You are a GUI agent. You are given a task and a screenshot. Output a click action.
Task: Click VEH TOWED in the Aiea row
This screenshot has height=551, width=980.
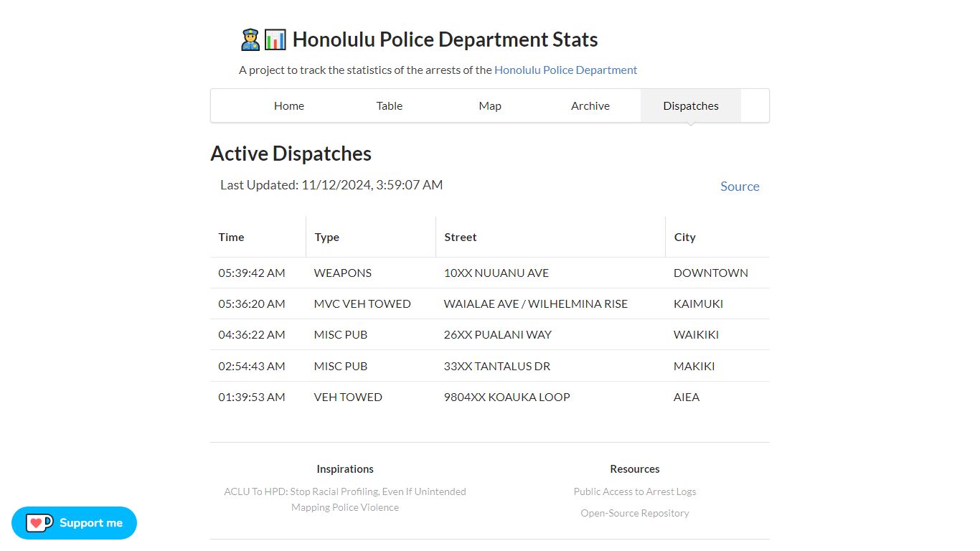point(371,397)
